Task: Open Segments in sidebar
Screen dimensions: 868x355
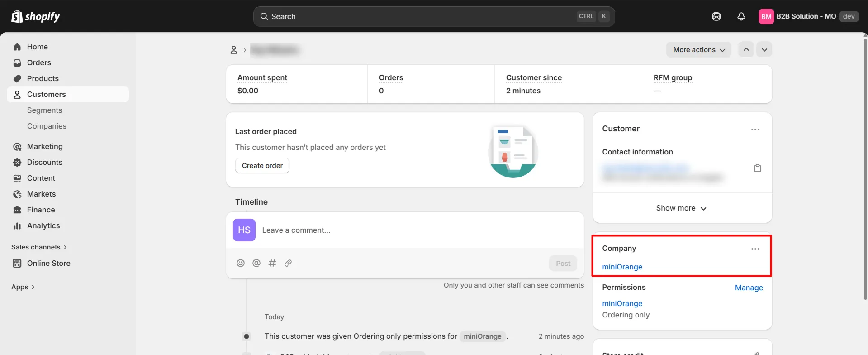Action: point(44,110)
